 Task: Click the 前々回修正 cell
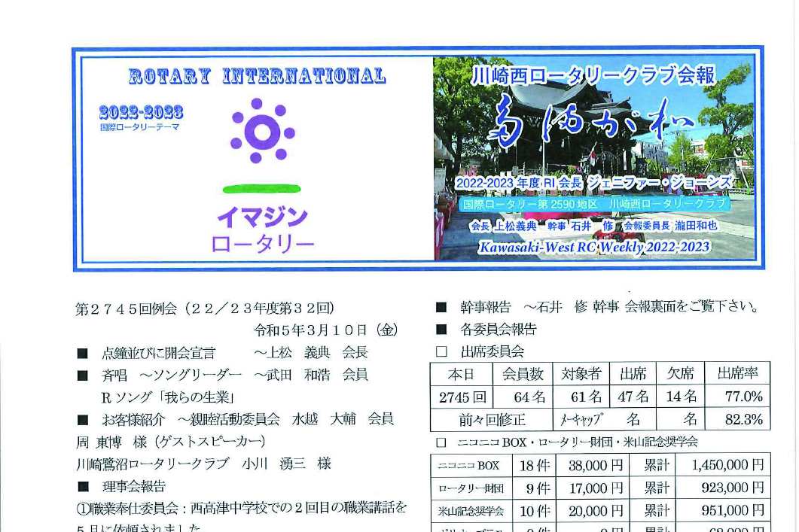pyautogui.click(x=492, y=420)
